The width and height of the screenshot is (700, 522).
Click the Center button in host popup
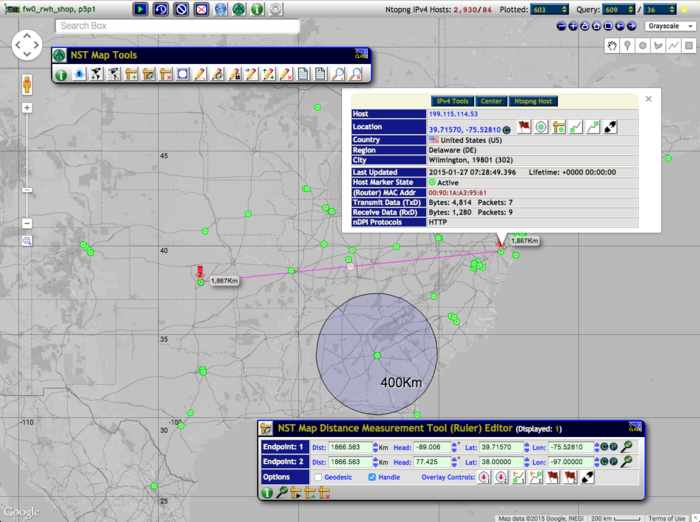click(x=491, y=101)
